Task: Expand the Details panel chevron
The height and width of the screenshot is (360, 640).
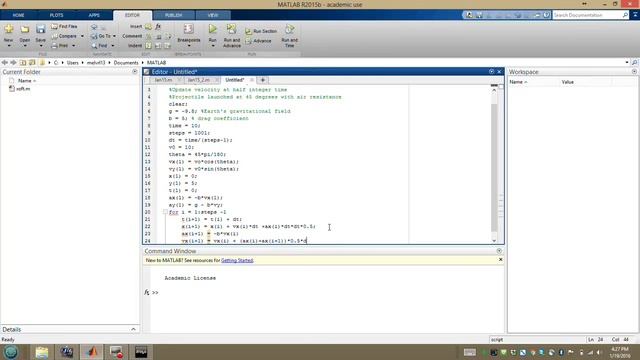Action: pyautogui.click(x=133, y=329)
